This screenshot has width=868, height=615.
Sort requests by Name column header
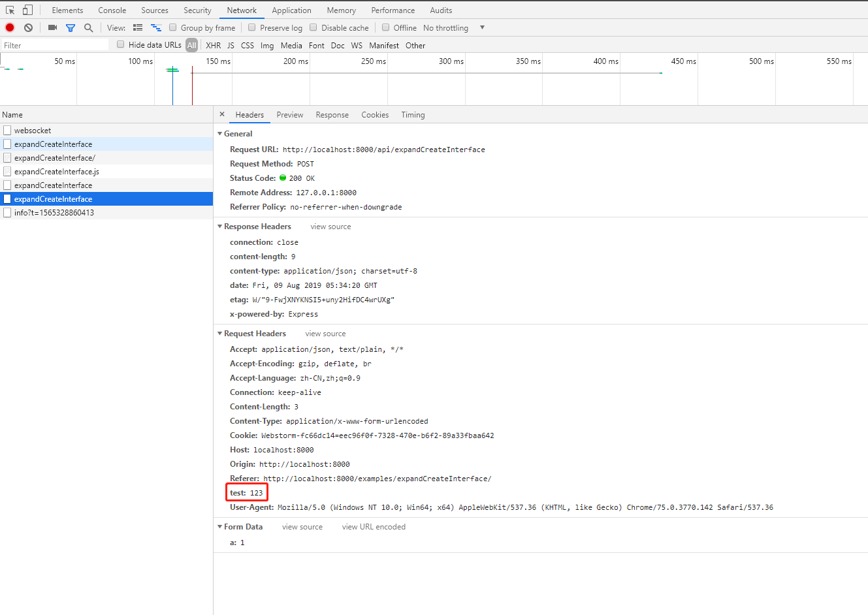tap(106, 115)
